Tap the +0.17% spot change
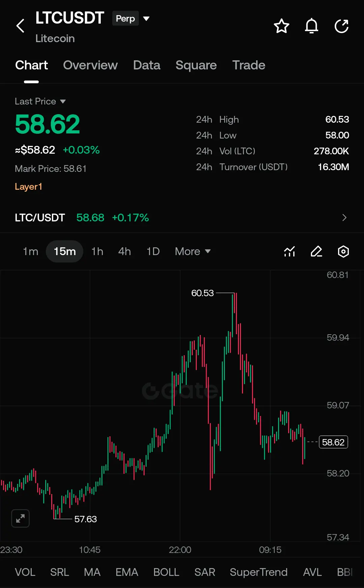This screenshot has width=364, height=588. pyautogui.click(x=130, y=218)
